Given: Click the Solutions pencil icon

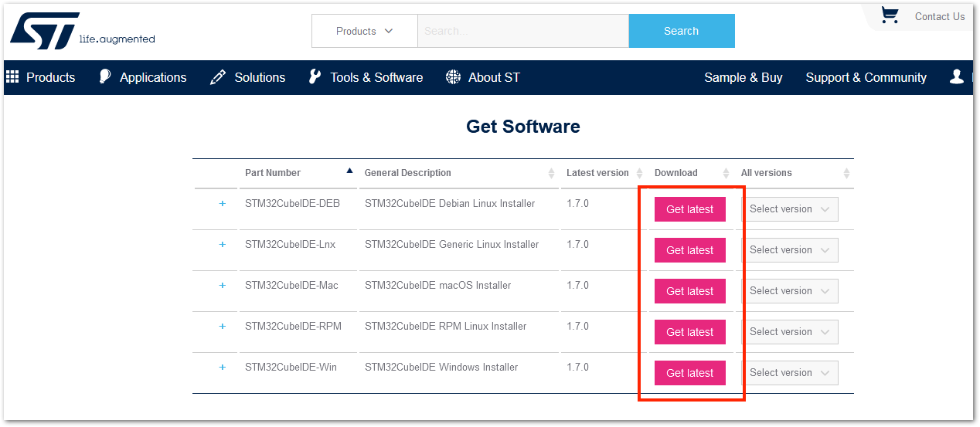Looking at the screenshot, I should 218,76.
